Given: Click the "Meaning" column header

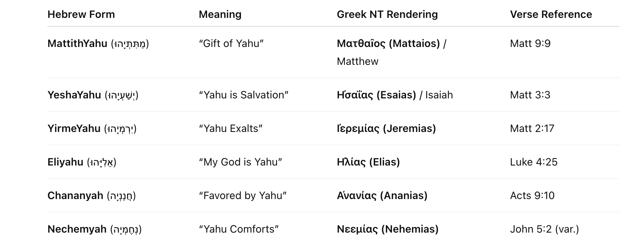Looking at the screenshot, I should 220,15.
